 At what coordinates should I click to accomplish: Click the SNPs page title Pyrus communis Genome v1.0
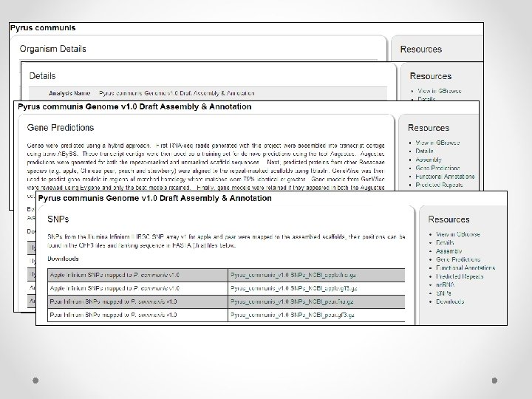coord(154,198)
